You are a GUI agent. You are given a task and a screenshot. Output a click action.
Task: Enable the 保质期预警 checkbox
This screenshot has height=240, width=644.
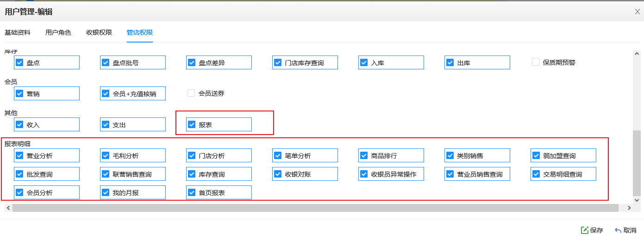point(536,62)
